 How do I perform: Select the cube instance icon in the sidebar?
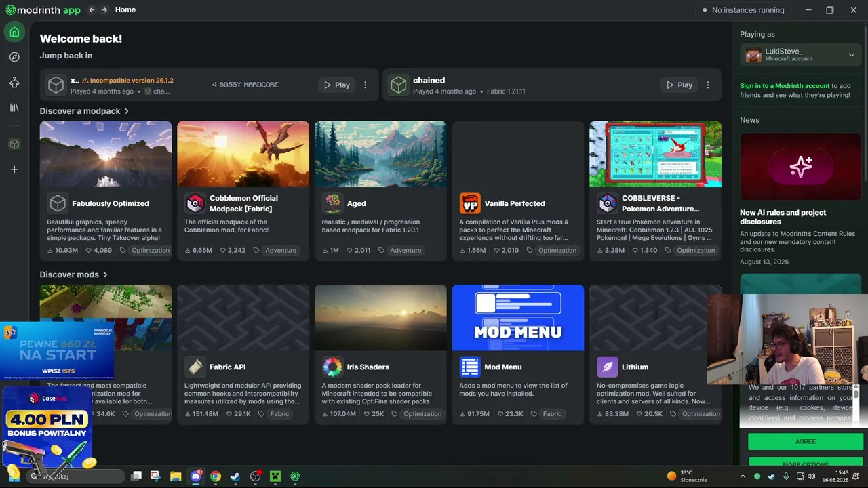click(x=14, y=144)
